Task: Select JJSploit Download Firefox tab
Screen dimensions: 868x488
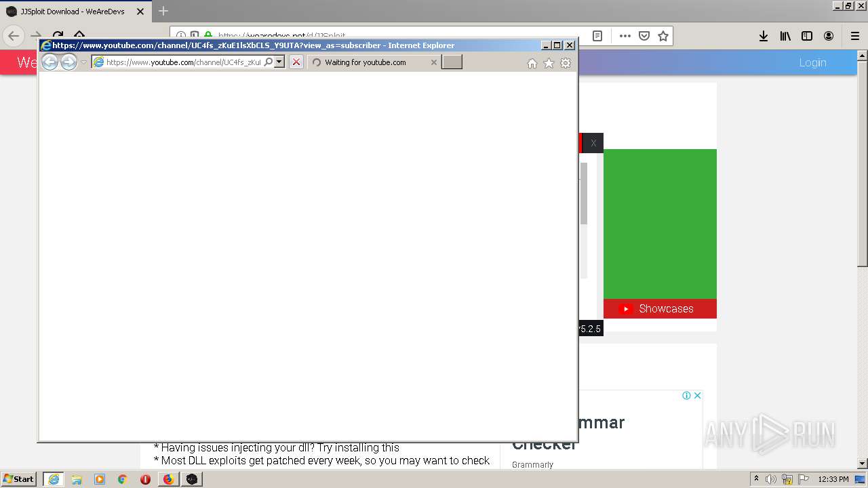Action: [75, 12]
